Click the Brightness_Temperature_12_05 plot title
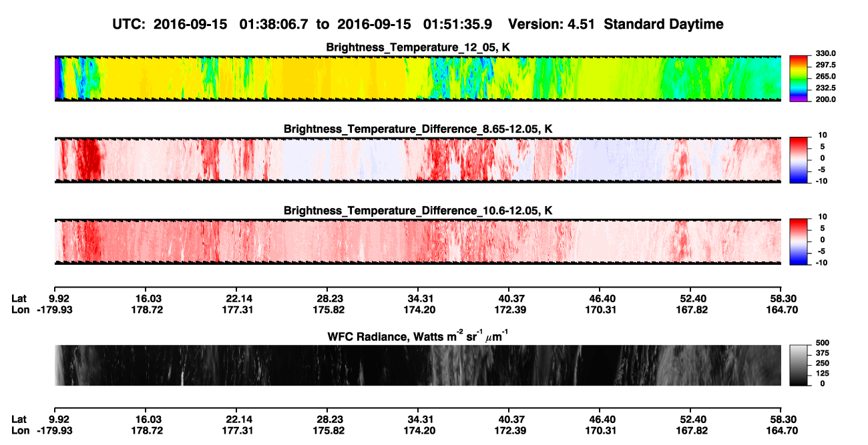Screen dimensions: 868x445 pos(418,47)
